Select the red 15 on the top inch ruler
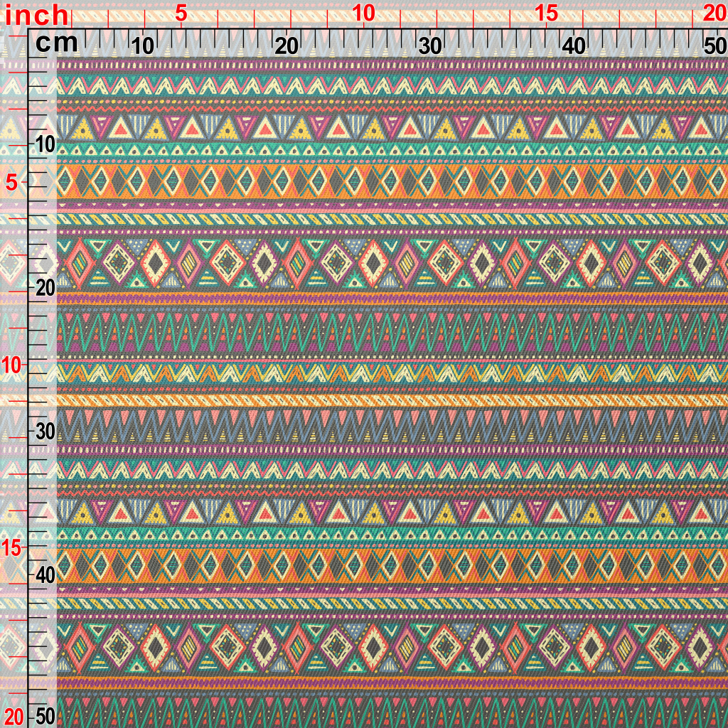This screenshot has width=728, height=728. 545,14
